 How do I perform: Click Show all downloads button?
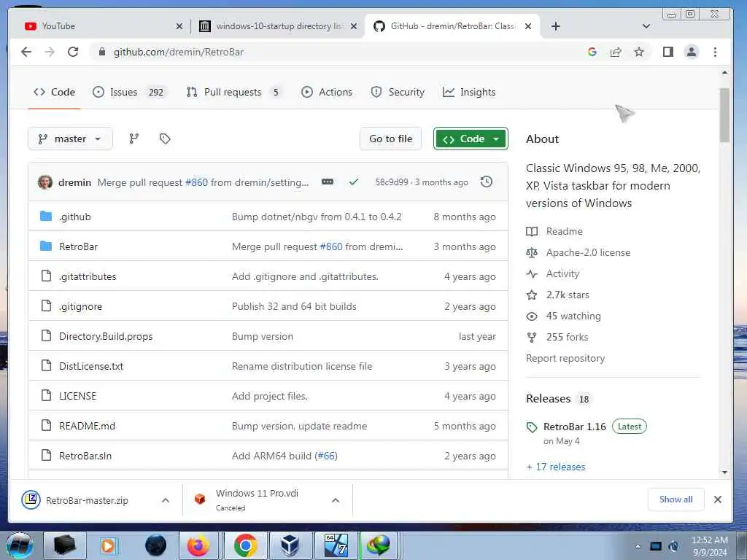pyautogui.click(x=676, y=499)
